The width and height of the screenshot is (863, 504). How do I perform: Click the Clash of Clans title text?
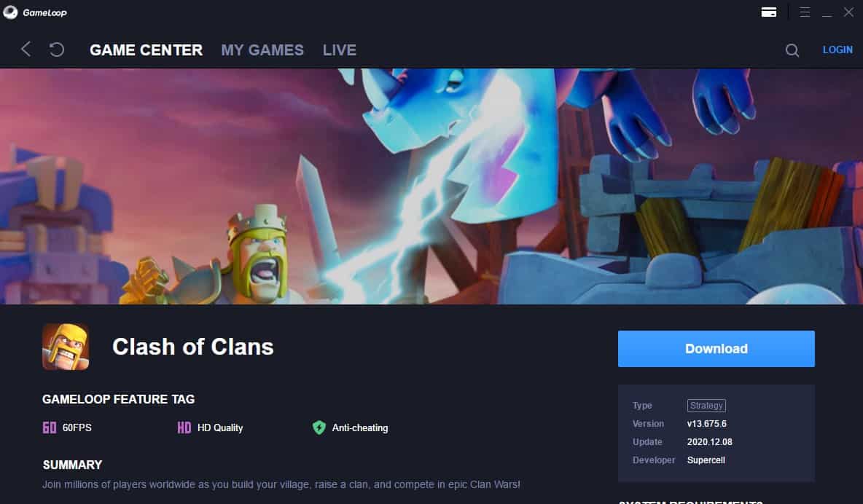(x=192, y=347)
